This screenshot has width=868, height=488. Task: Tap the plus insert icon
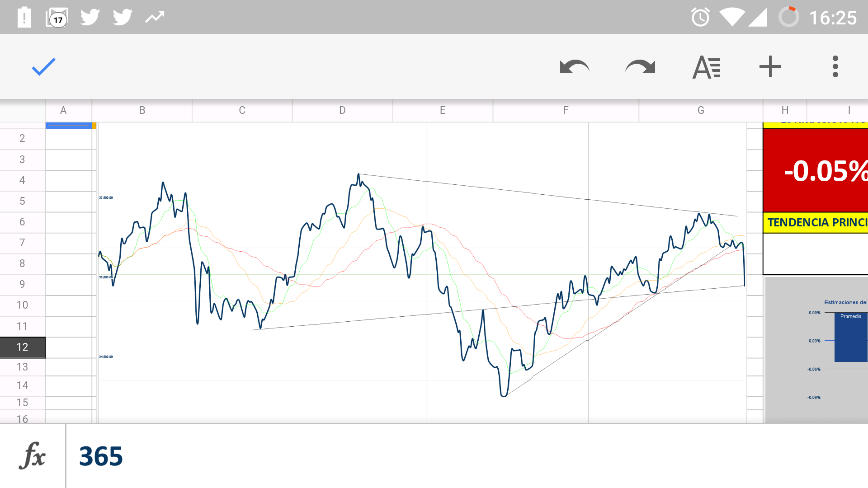pyautogui.click(x=770, y=67)
